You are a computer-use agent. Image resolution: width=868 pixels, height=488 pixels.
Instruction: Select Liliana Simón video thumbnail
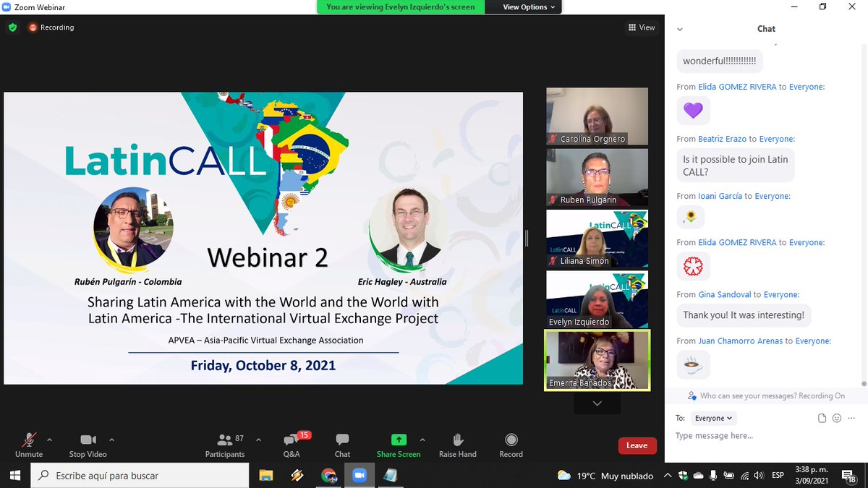[x=597, y=239]
